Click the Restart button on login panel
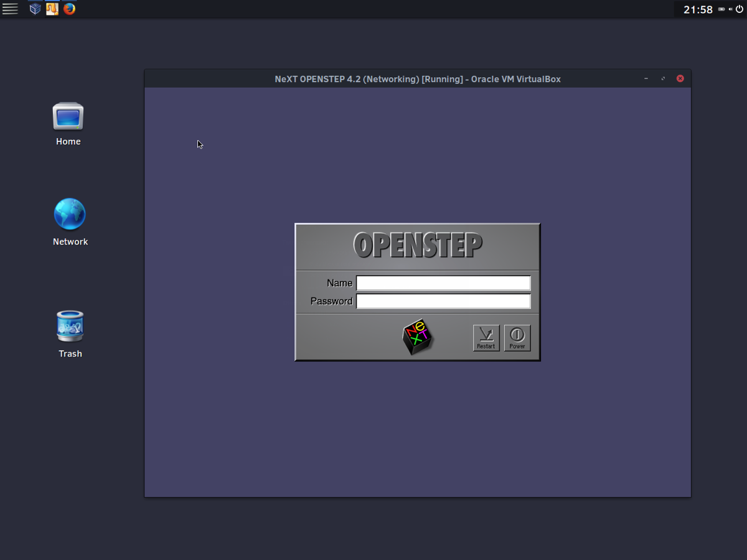Image resolution: width=747 pixels, height=560 pixels. (x=486, y=338)
